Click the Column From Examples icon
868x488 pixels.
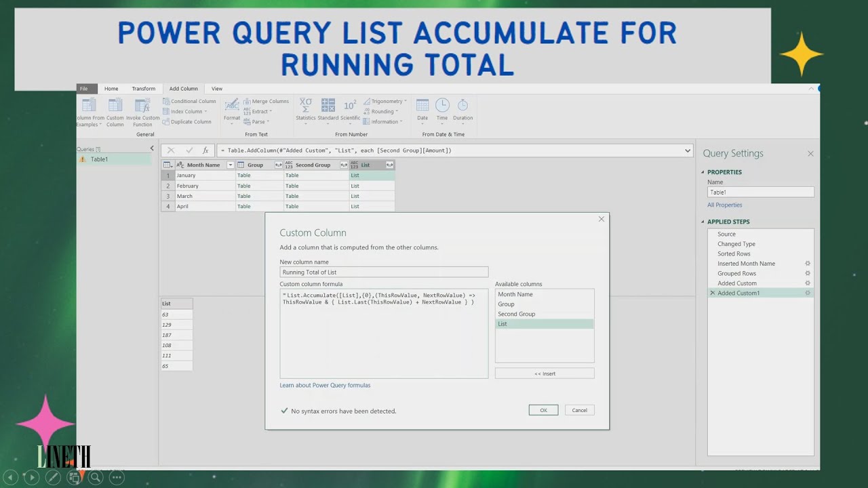[x=89, y=106]
